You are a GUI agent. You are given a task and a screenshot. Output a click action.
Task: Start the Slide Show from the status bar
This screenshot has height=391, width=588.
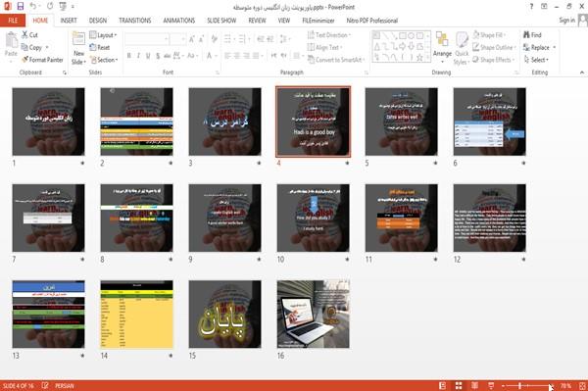point(491,386)
